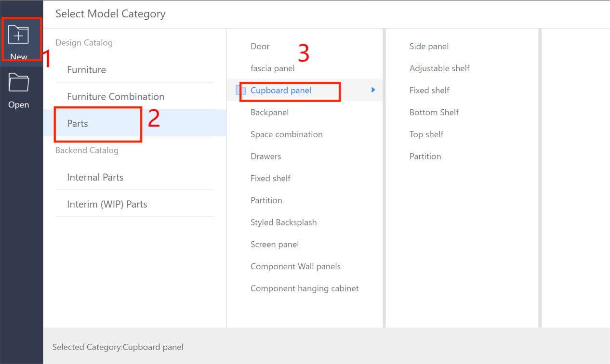The height and width of the screenshot is (364, 610).
Task: Choose the Parts category
Action: (x=78, y=124)
